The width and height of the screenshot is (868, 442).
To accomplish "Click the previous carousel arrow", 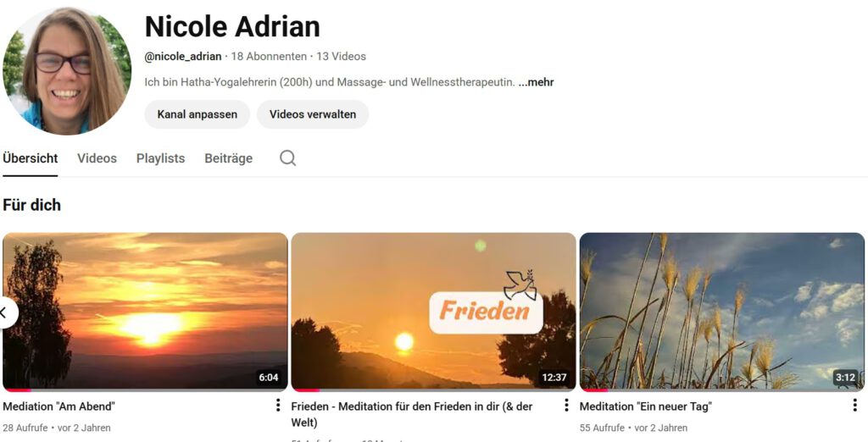I will point(6,313).
